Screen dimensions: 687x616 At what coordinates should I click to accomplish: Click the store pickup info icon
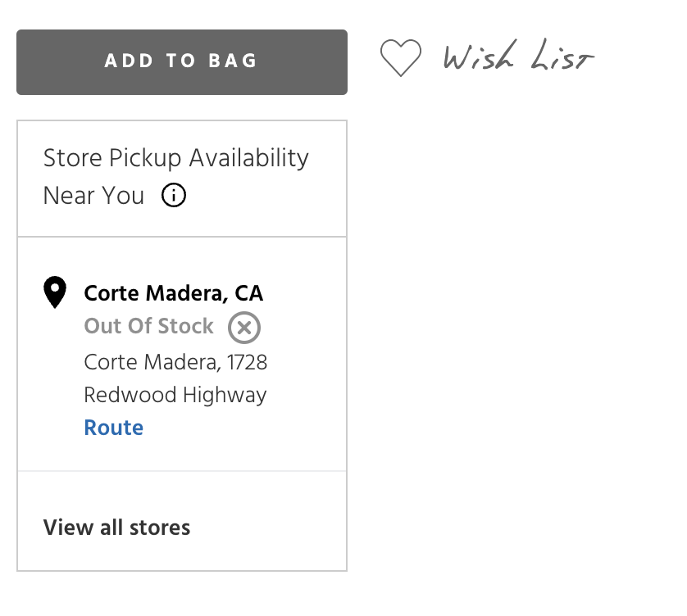[x=174, y=196]
